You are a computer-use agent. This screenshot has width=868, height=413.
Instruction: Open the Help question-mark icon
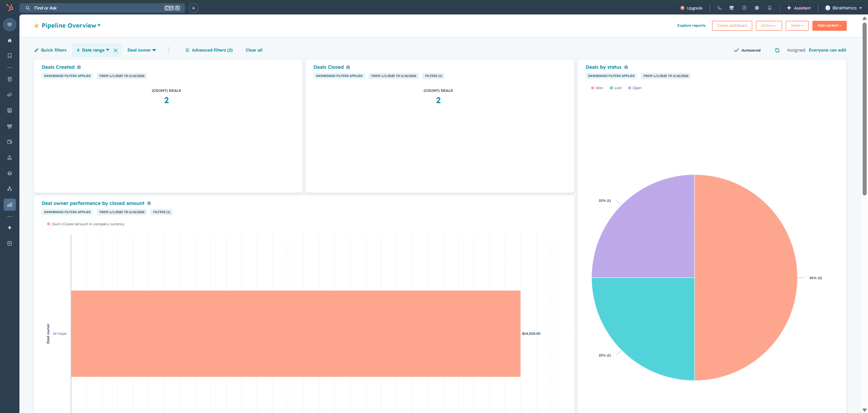(744, 8)
